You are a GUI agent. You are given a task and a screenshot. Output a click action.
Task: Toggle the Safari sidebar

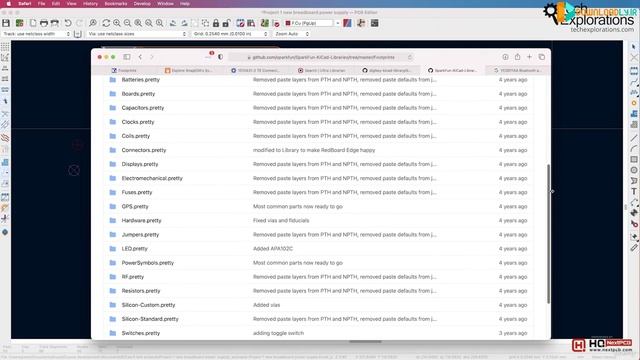127,57
